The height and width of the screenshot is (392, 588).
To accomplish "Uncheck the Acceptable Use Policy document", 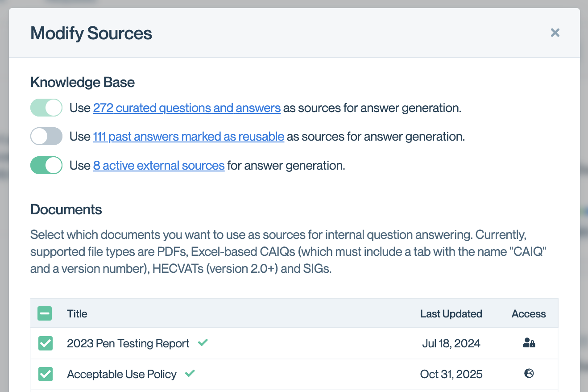I will coord(45,374).
